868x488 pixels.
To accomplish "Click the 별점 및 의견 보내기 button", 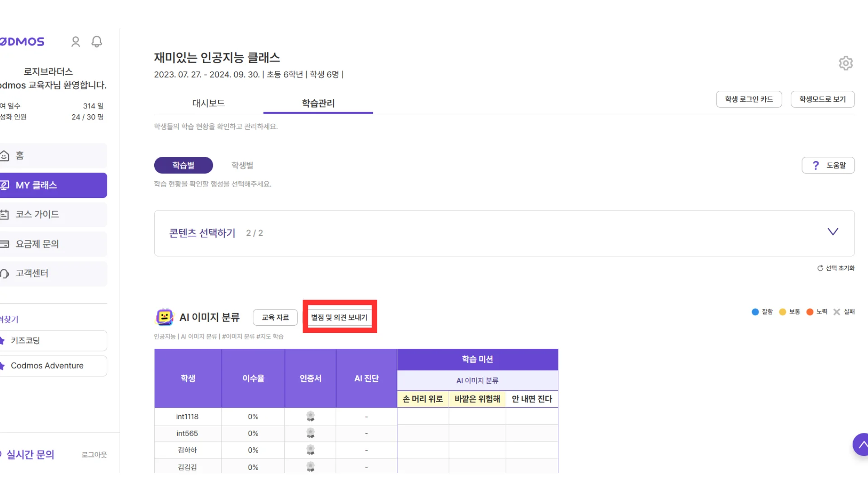I will [x=339, y=317].
